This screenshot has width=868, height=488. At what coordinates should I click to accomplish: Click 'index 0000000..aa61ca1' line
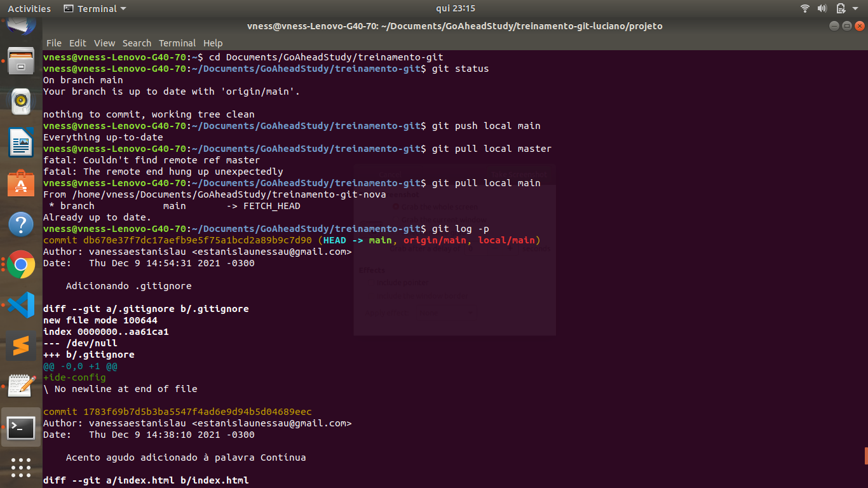click(x=106, y=332)
